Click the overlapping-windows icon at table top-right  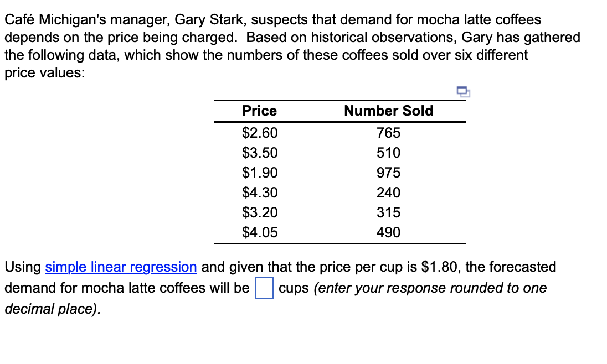pos(462,92)
